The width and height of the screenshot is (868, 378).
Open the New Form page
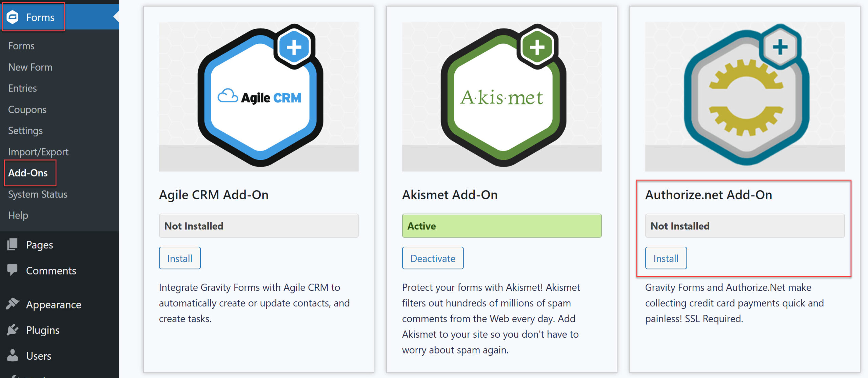click(30, 67)
